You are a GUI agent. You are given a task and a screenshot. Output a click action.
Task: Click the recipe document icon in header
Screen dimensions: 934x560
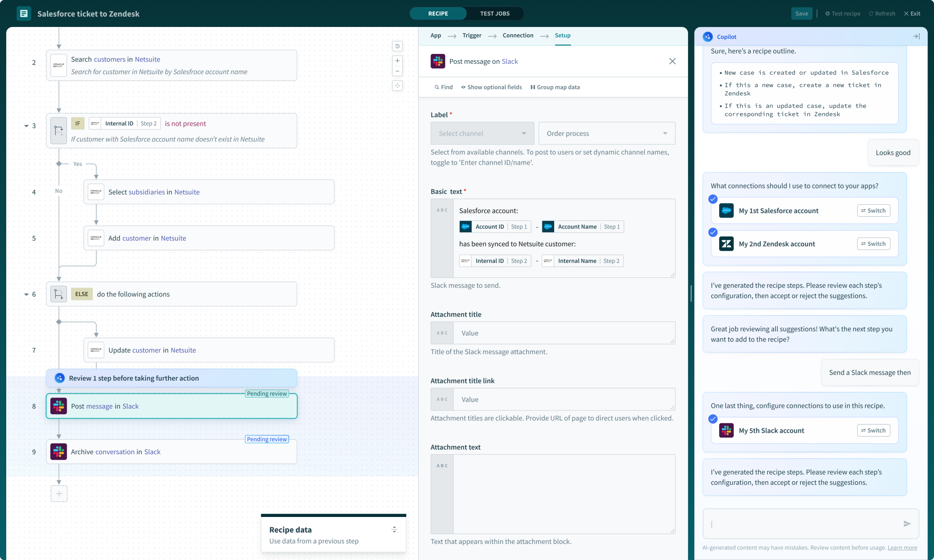(x=24, y=13)
